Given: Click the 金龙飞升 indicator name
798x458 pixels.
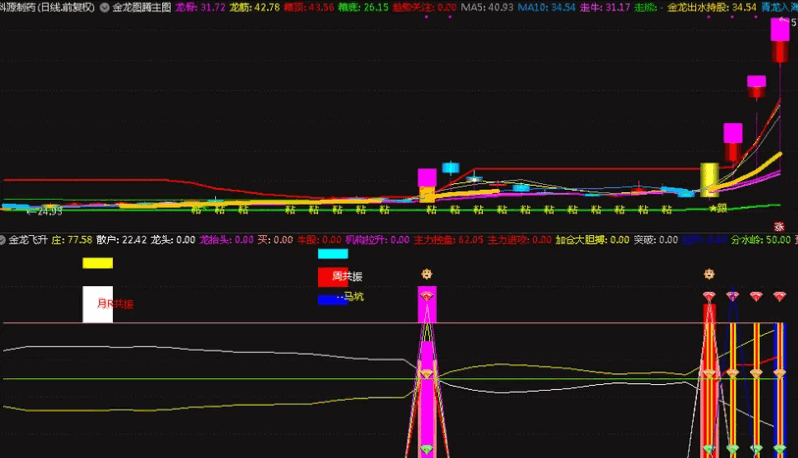Looking at the screenshot, I should (x=28, y=240).
